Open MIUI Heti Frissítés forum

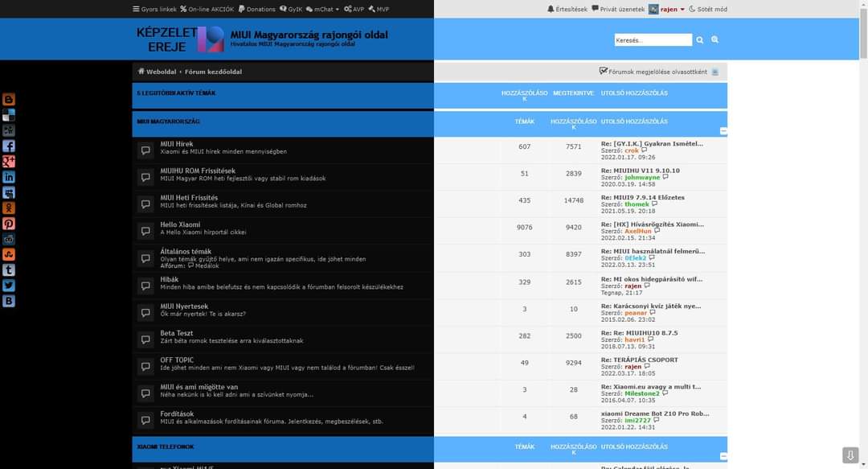pos(189,197)
